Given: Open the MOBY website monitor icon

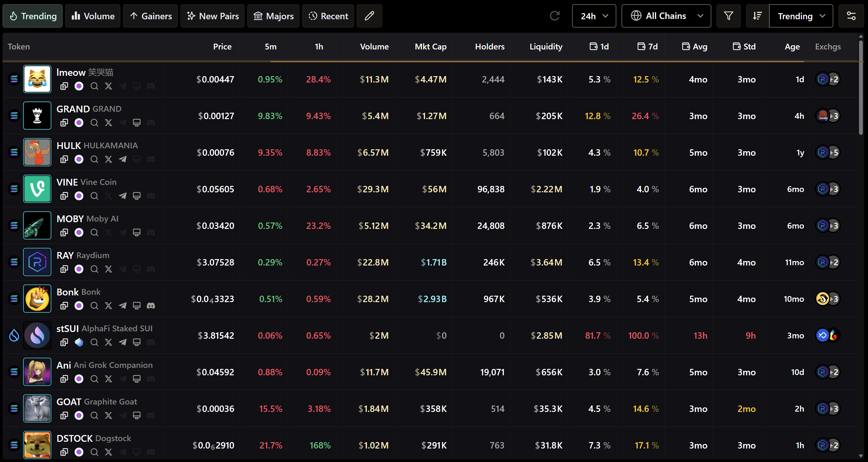Looking at the screenshot, I should click(136, 232).
